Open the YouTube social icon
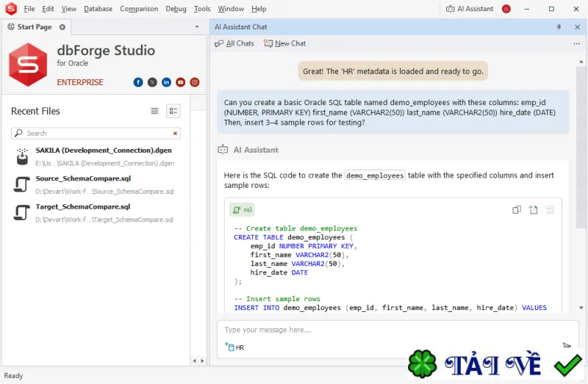This screenshot has width=588, height=384. click(x=180, y=82)
